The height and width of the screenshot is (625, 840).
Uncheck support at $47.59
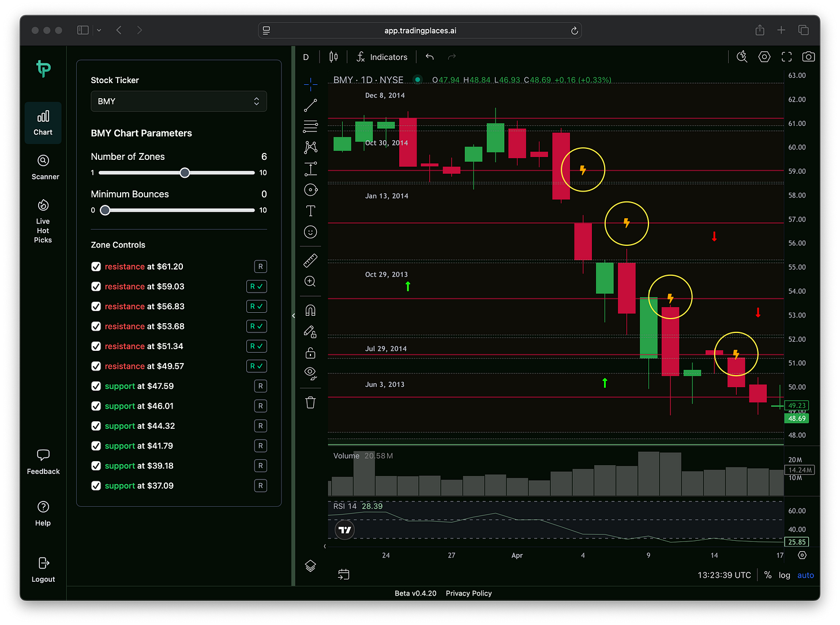pyautogui.click(x=96, y=386)
